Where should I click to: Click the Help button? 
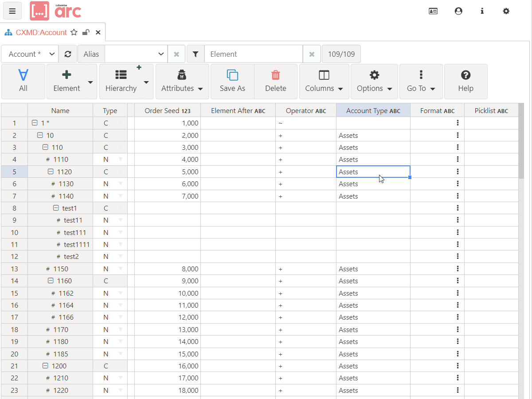[465, 81]
